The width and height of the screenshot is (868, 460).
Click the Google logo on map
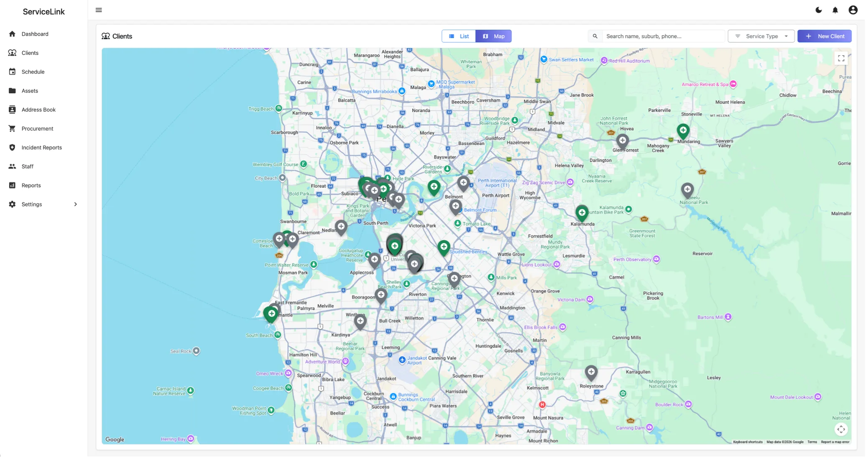click(115, 439)
